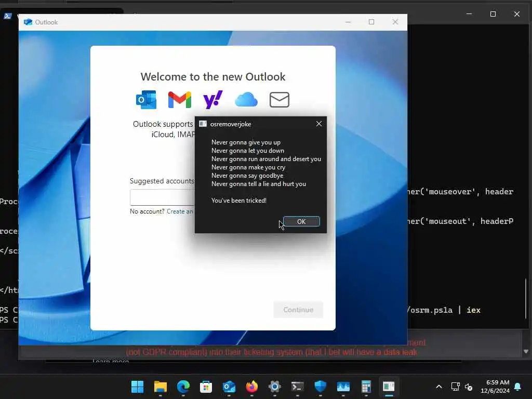Click 'Never gonna give you up' line

[x=246, y=142]
